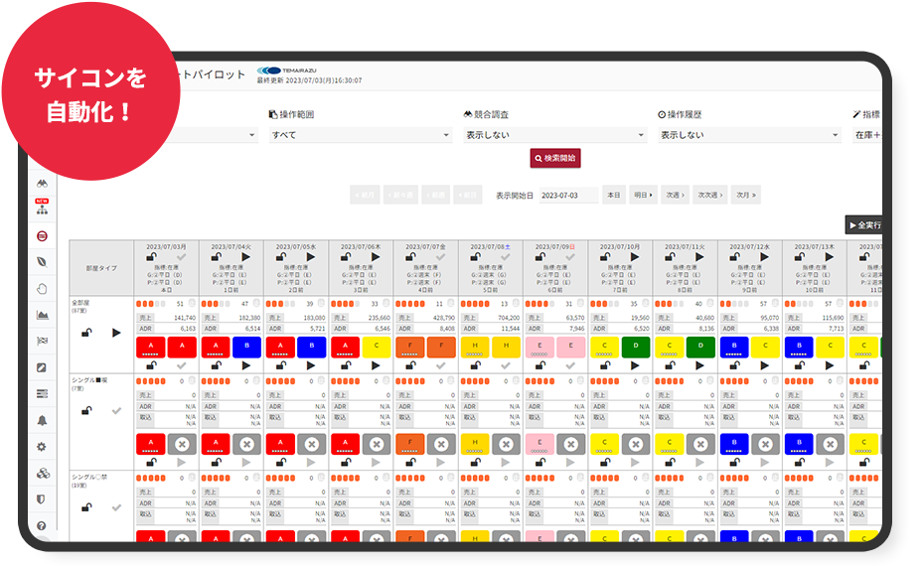This screenshot has height=566, width=924.
Task: Click the 次月 next-month button
Action: [x=746, y=195]
